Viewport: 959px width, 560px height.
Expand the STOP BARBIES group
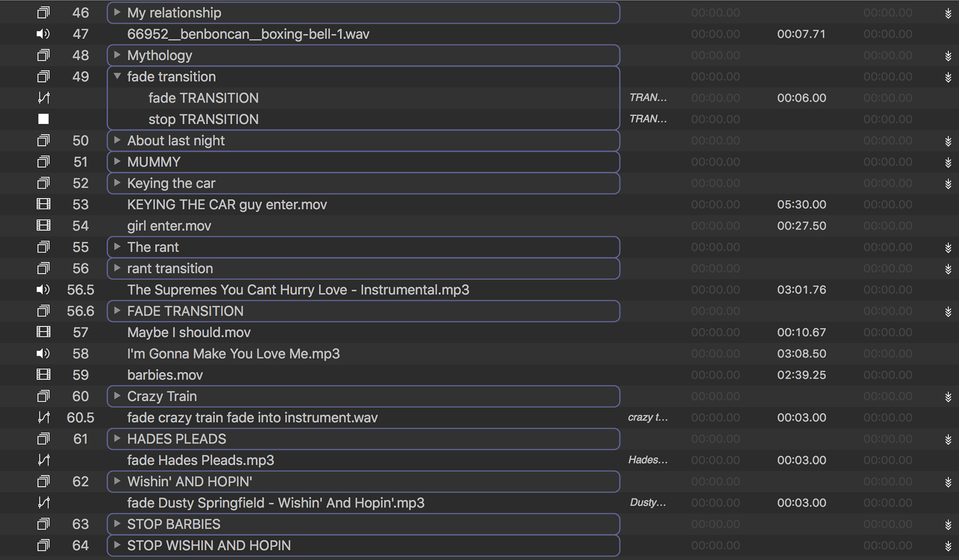coord(117,524)
